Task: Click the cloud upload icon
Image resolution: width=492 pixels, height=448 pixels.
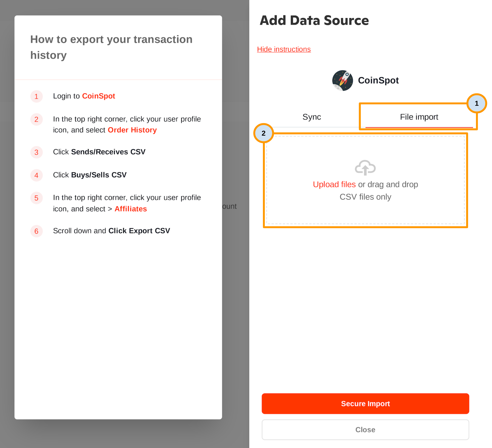Action: pyautogui.click(x=365, y=168)
